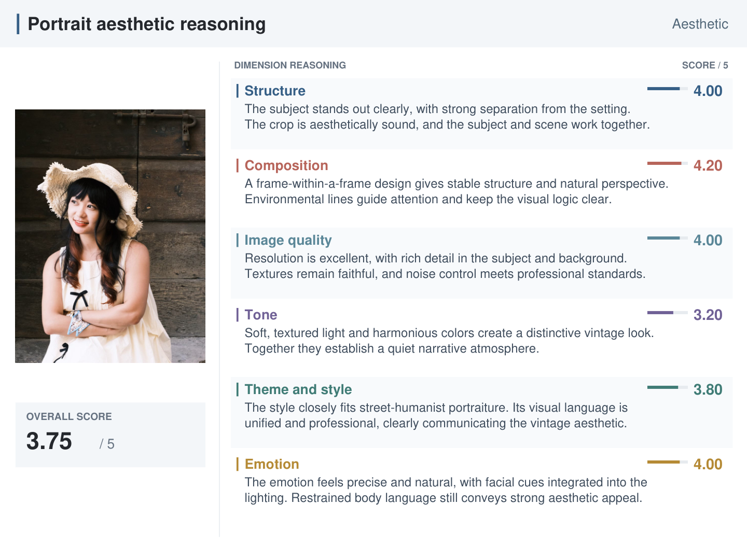
Task: Click the Theme reasoning about street-humanist portraiture
Action: [436, 415]
